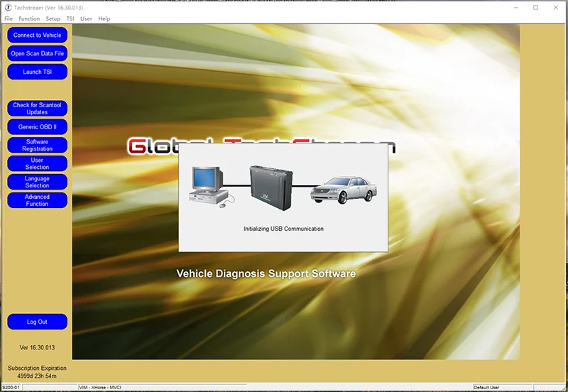
Task: Click the 'Subscription Expiration' label
Action: point(38,368)
